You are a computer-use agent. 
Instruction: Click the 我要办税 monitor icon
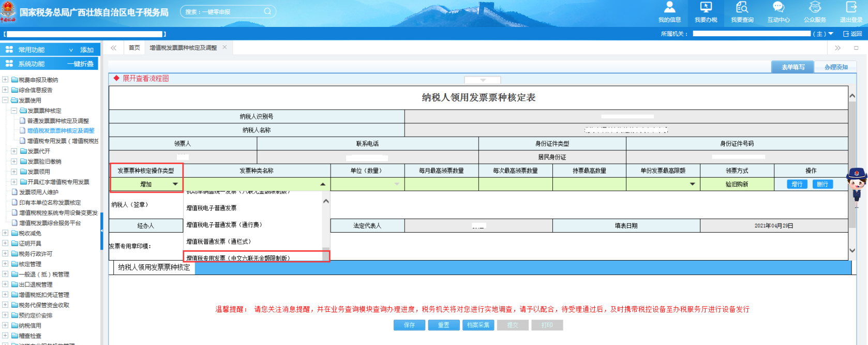[x=706, y=8]
